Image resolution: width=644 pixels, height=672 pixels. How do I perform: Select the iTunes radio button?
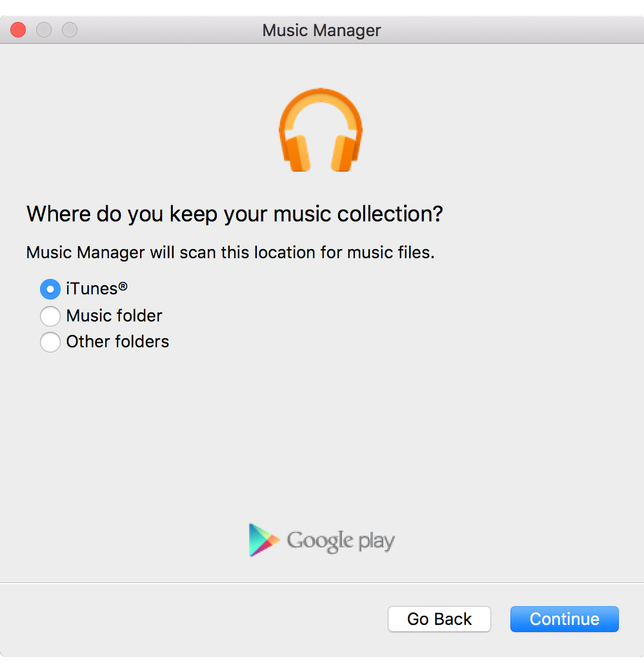[50, 289]
